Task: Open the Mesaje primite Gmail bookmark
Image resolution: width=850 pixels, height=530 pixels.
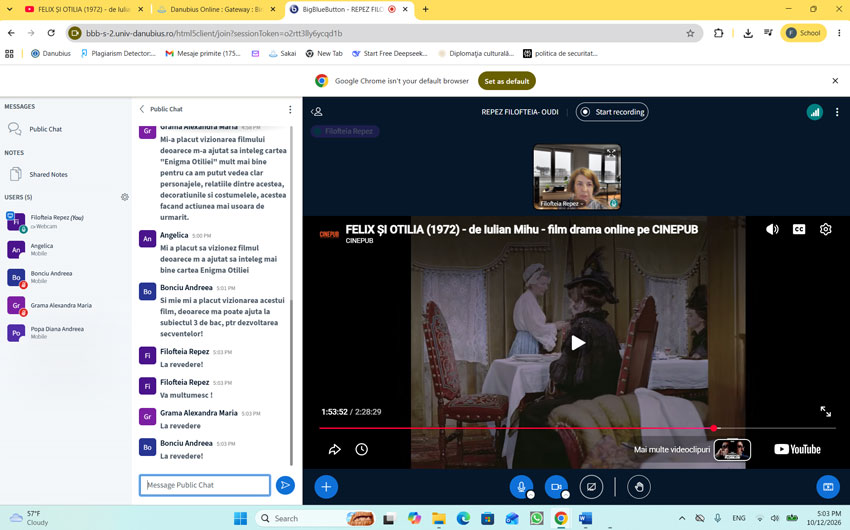Action: point(203,53)
